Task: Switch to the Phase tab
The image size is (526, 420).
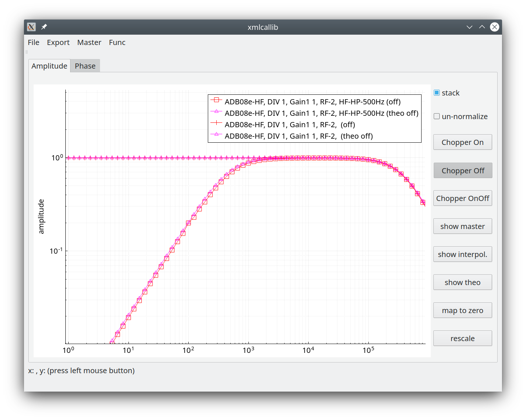Action: [x=85, y=66]
